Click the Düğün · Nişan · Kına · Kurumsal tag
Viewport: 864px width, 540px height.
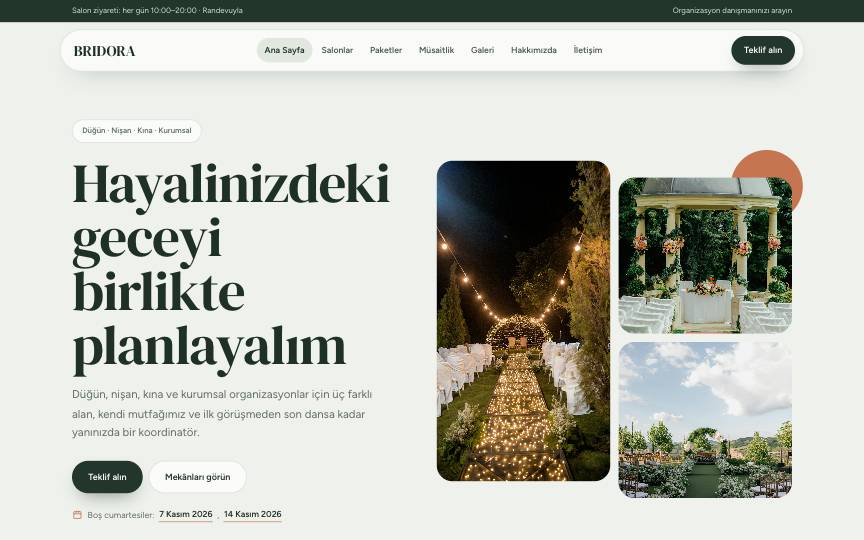(137, 131)
